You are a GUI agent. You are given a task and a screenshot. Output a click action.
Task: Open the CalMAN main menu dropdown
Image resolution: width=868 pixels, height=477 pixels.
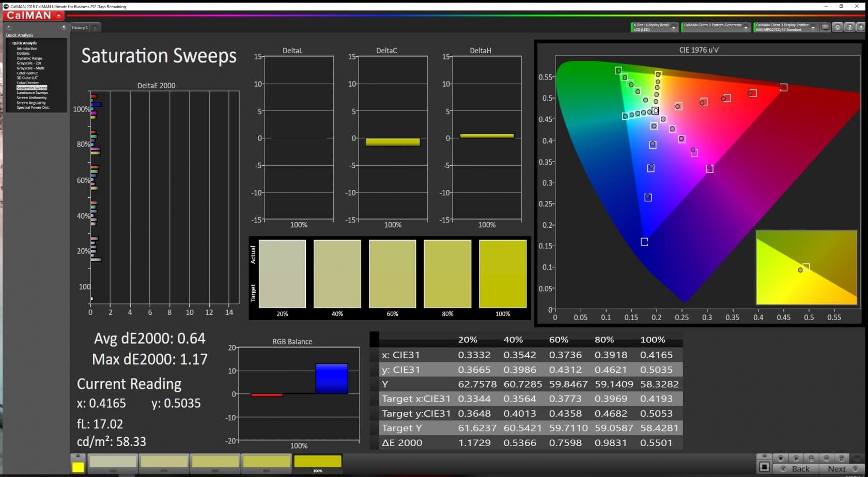click(59, 16)
